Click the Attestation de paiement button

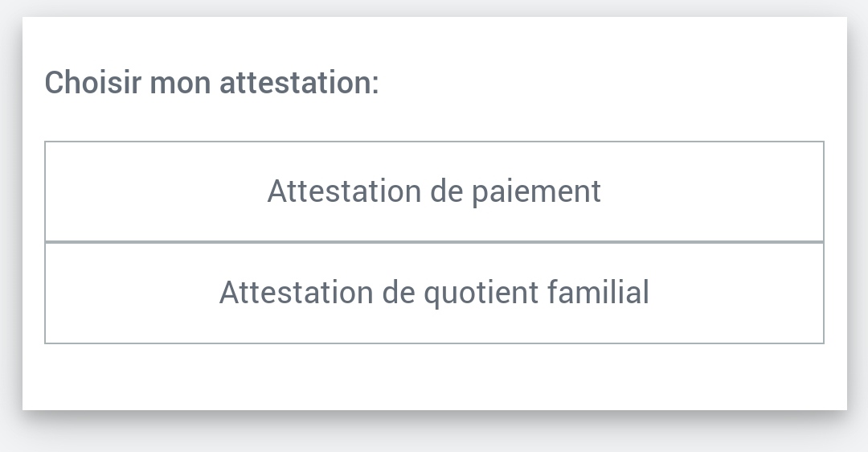(x=434, y=191)
